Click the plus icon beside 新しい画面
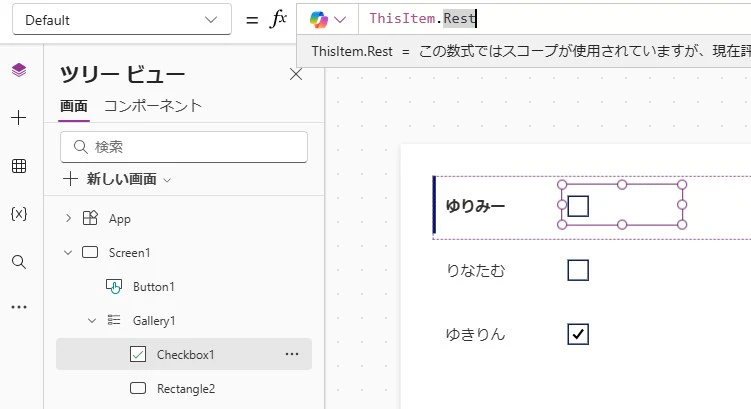751x409 pixels. tap(70, 179)
